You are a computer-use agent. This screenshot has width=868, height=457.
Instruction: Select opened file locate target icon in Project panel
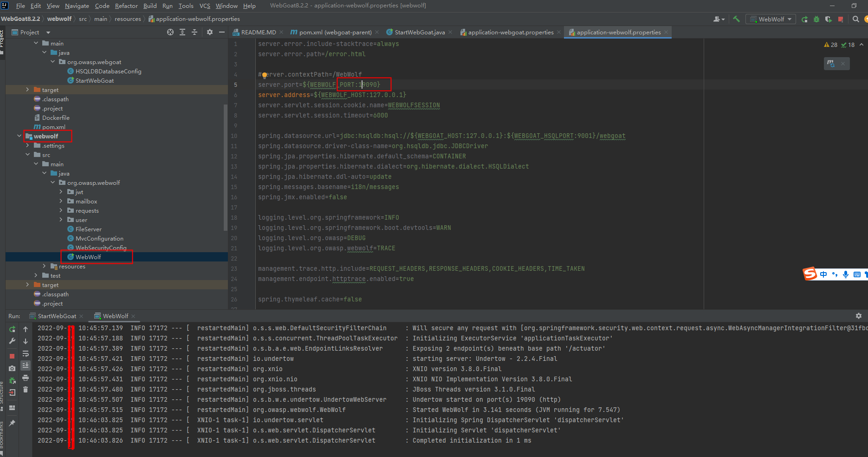(x=170, y=32)
